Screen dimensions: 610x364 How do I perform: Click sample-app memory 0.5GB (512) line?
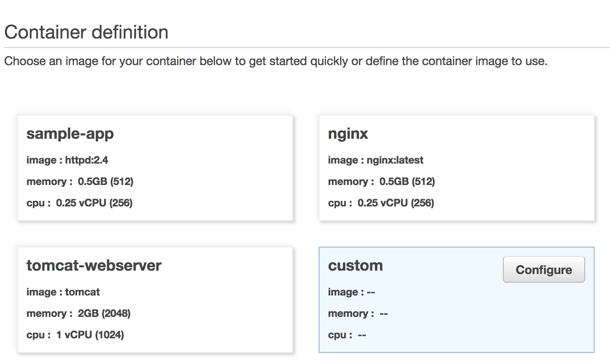[x=80, y=182]
